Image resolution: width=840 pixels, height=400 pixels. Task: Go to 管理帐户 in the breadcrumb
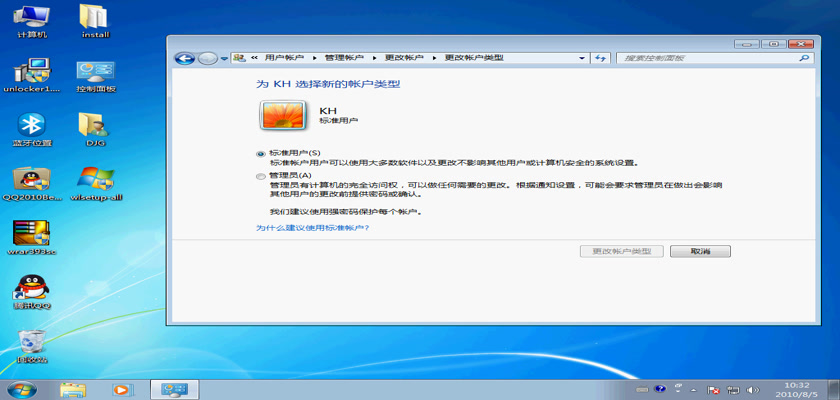pos(343,58)
